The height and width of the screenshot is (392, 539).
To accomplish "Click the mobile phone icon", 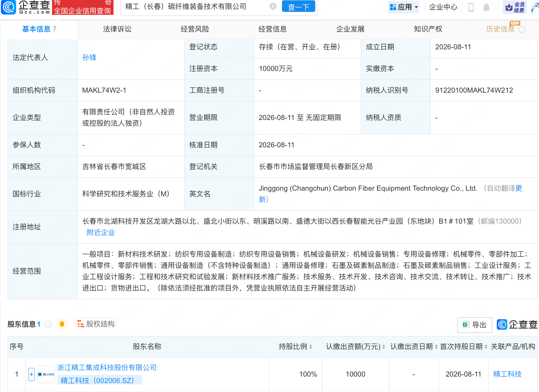I will (x=471, y=7).
